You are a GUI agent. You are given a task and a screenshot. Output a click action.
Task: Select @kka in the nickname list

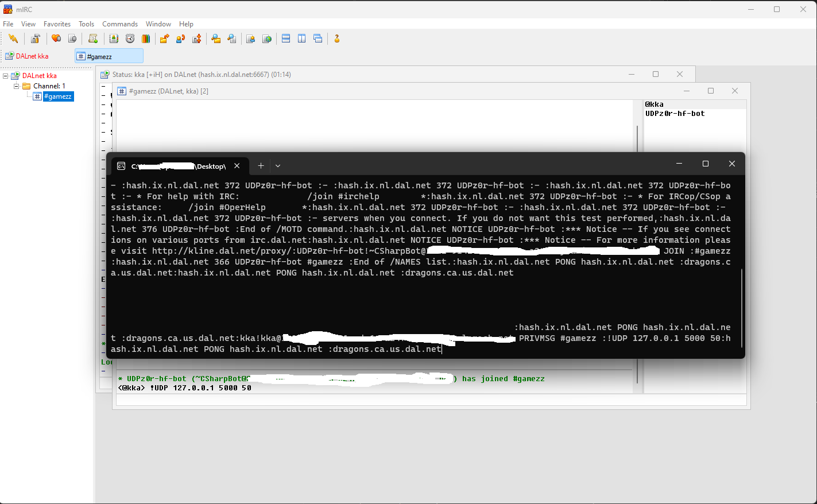(655, 104)
